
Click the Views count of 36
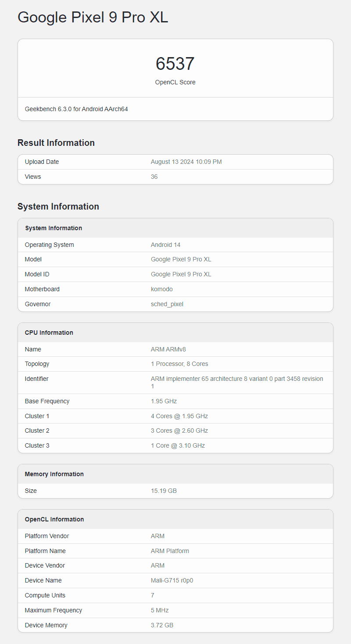point(154,177)
